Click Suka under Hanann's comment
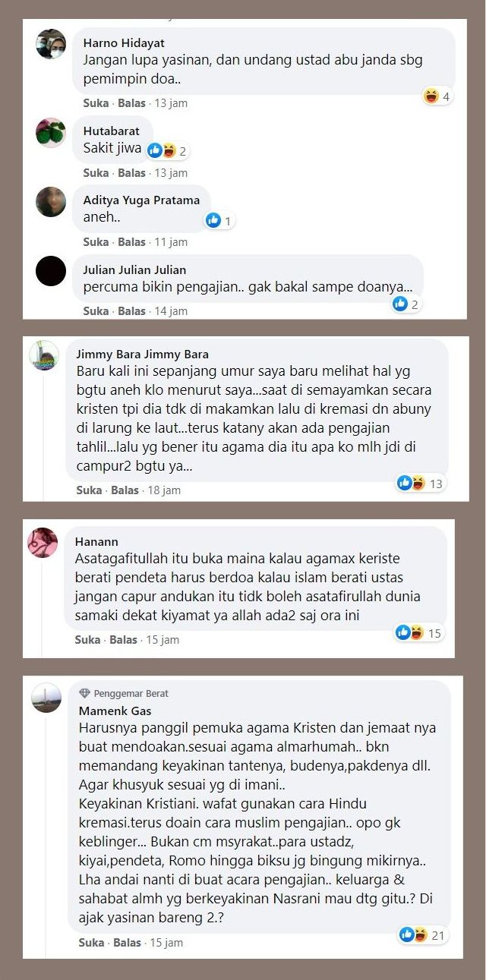Screen dimensions: 486x980 pyautogui.click(x=88, y=640)
